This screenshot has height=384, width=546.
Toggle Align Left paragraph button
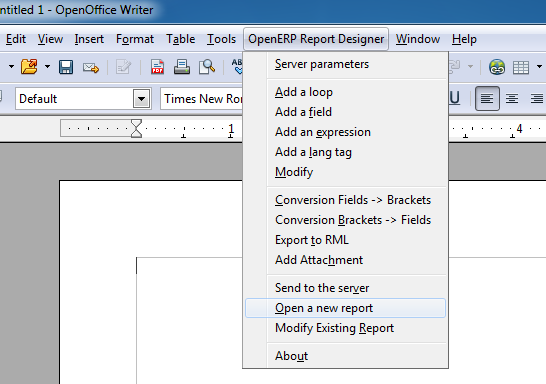pyautogui.click(x=487, y=99)
